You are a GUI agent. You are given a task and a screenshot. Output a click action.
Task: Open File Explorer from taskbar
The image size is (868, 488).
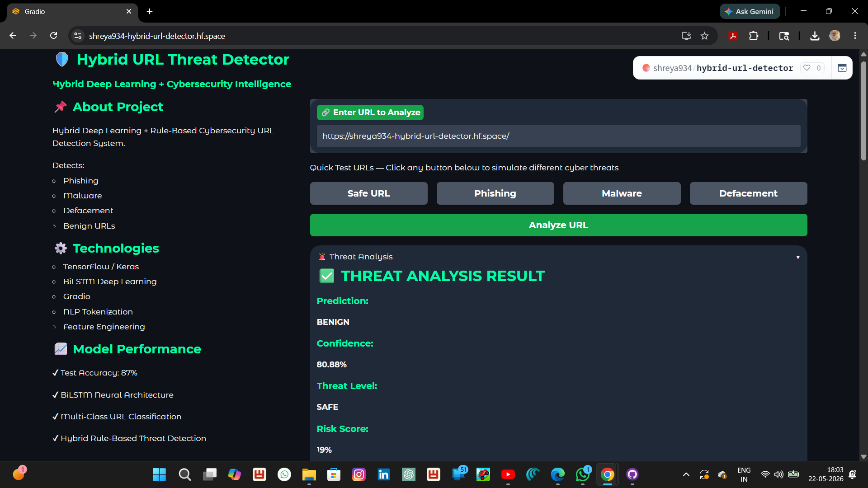point(309,474)
